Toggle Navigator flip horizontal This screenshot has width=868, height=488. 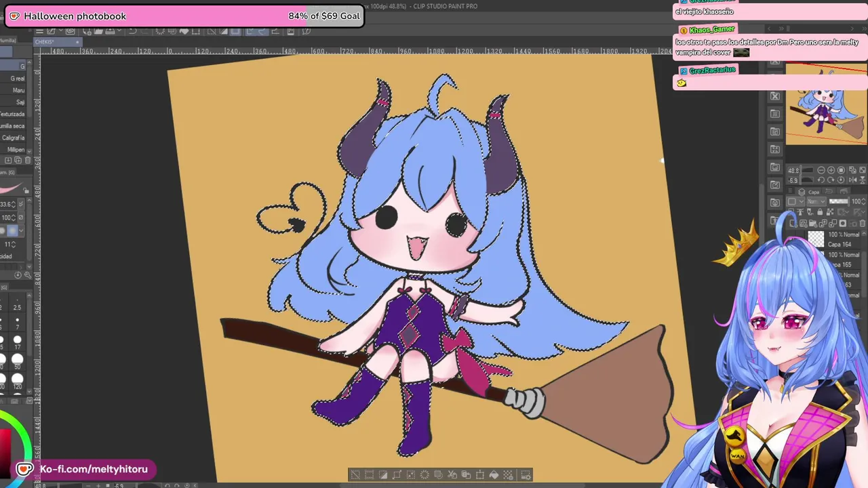[x=852, y=180]
